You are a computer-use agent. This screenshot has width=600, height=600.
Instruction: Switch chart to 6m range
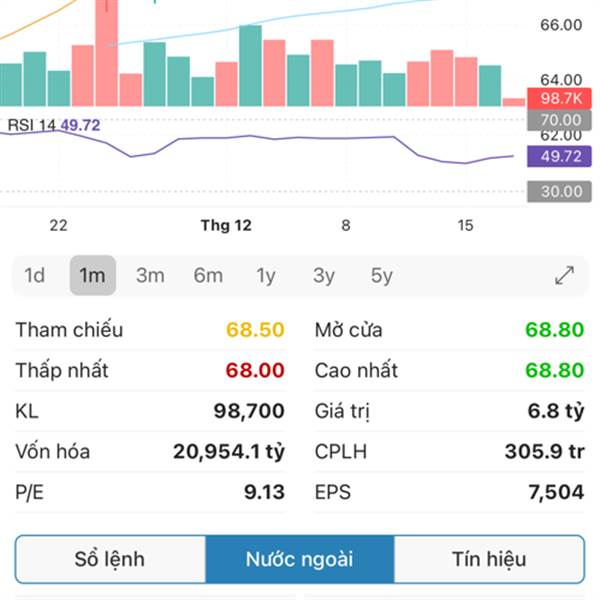click(208, 275)
